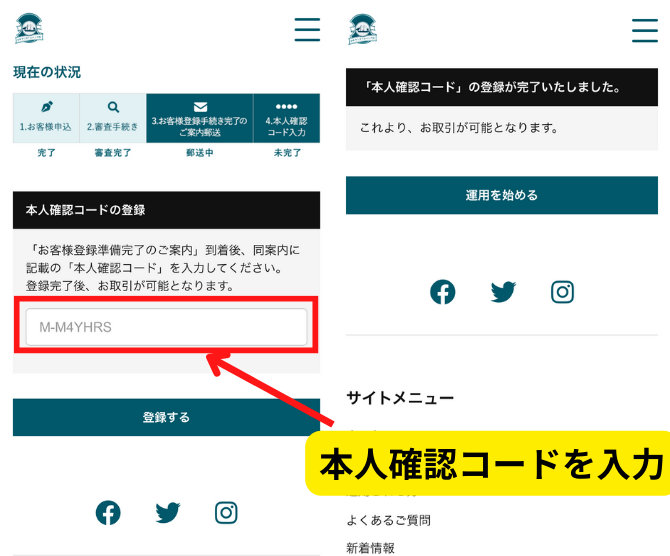Open Facebook icon under 運用を始める button
Image resolution: width=670 pixels, height=556 pixels.
[x=442, y=292]
